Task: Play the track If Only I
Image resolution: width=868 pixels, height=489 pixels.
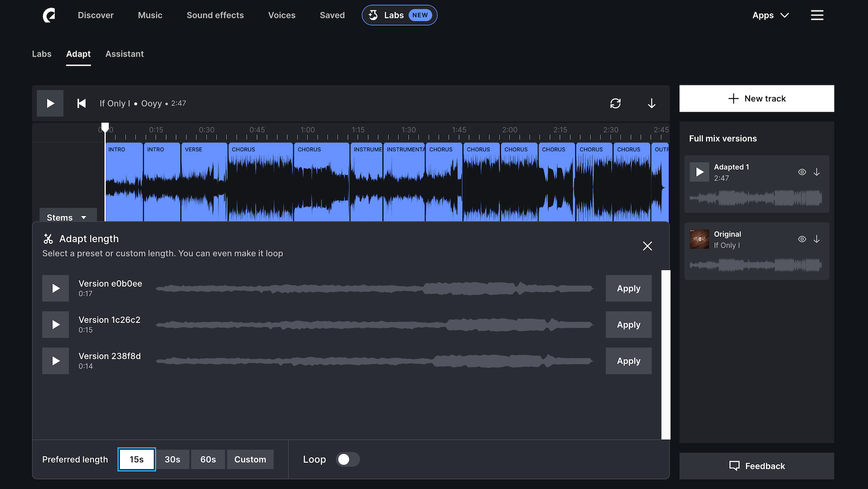Action: tap(50, 103)
